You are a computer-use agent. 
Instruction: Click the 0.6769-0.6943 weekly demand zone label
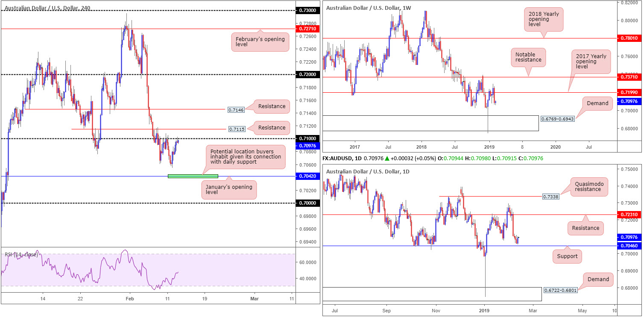point(556,119)
